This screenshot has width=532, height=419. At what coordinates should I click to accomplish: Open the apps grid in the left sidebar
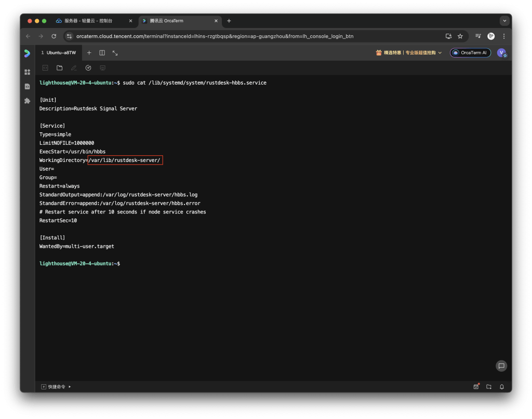tap(28, 72)
